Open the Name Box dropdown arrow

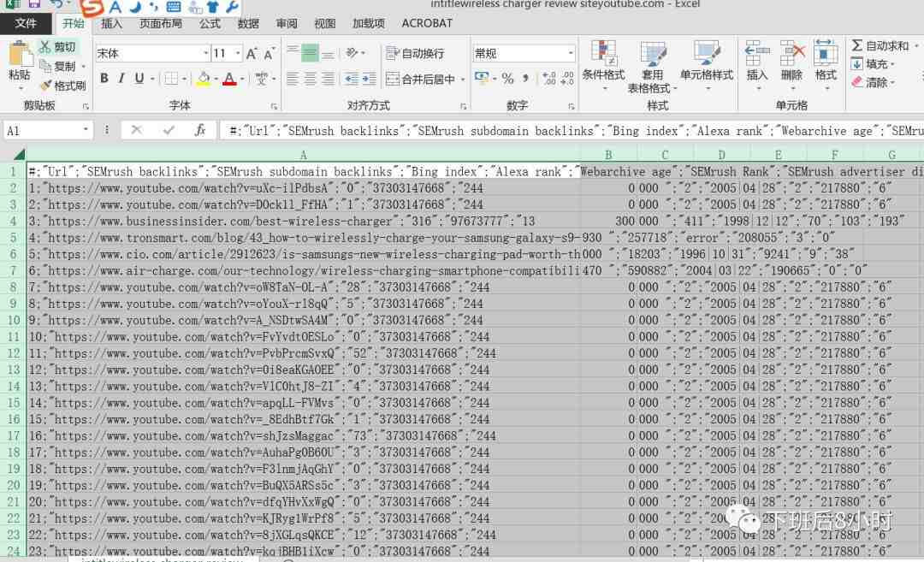click(x=86, y=130)
